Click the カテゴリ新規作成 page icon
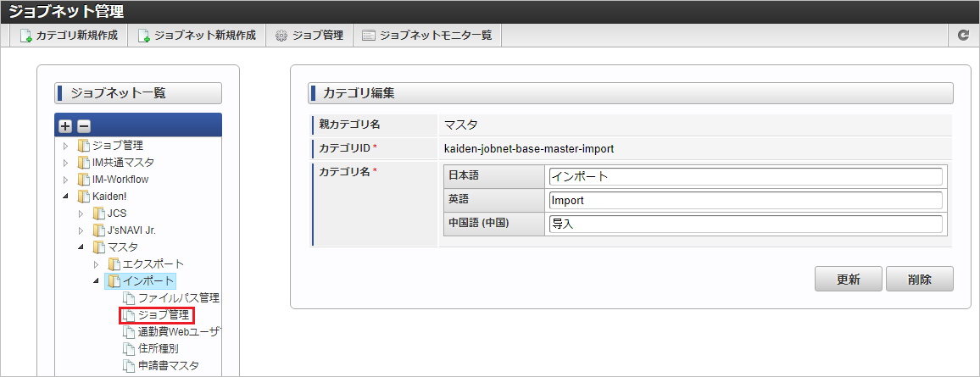The height and width of the screenshot is (377, 980). click(x=25, y=36)
